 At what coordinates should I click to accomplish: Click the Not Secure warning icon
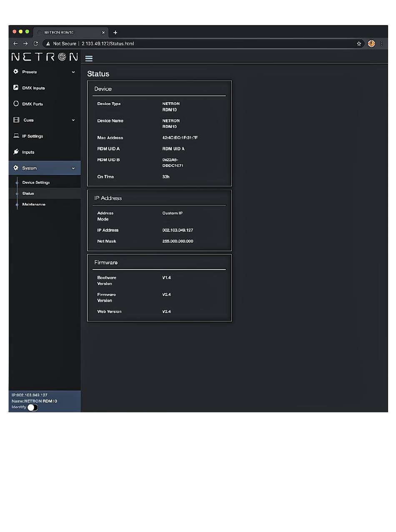48,43
